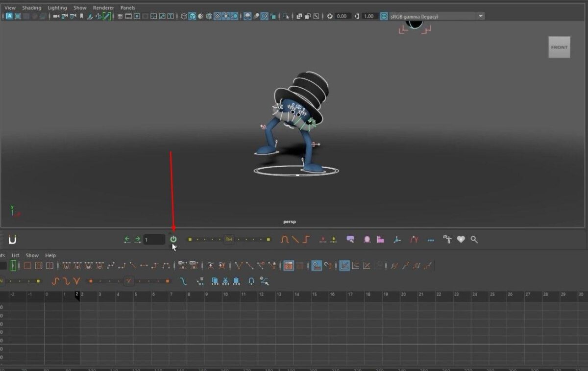Click the animBot search magnifier icon
Image resolution: width=588 pixels, height=371 pixels.
click(x=473, y=239)
